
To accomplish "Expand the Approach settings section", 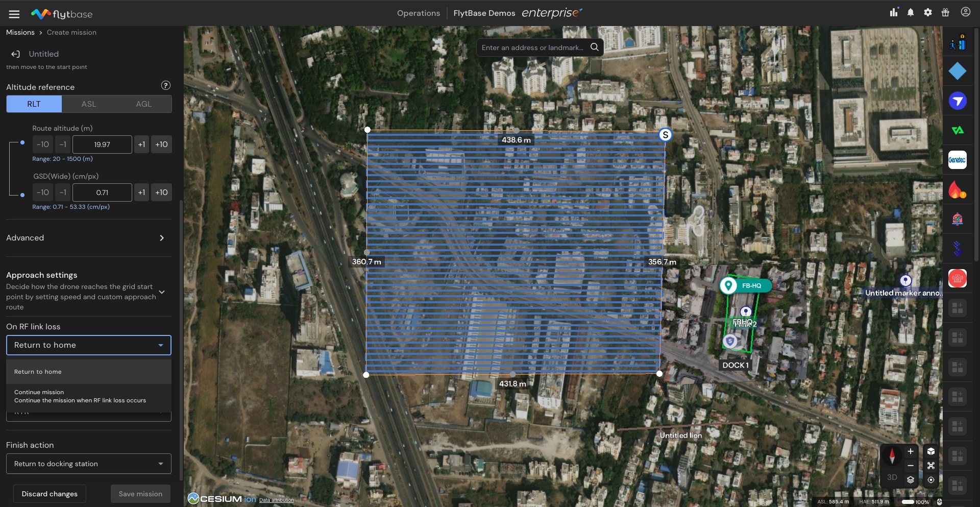I will coord(162,292).
